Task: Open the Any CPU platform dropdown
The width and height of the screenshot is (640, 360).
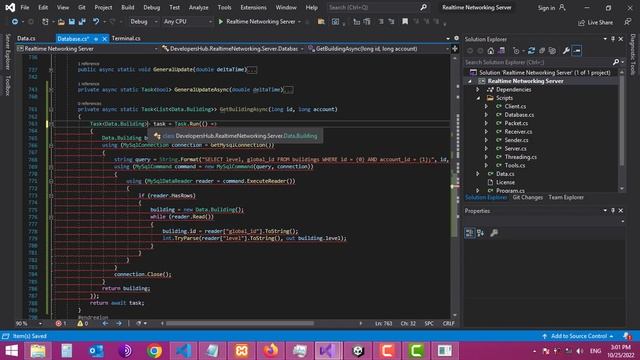Action: (187, 22)
